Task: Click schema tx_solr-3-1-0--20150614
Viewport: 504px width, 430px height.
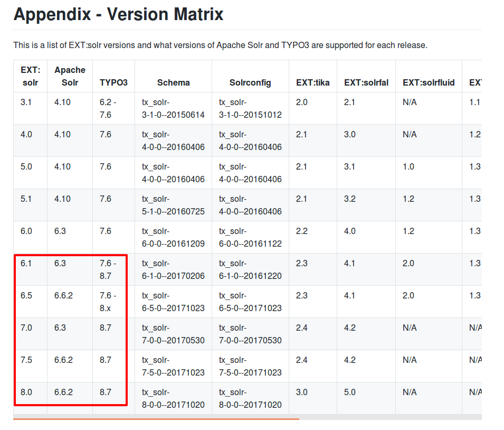Action: pyautogui.click(x=173, y=108)
